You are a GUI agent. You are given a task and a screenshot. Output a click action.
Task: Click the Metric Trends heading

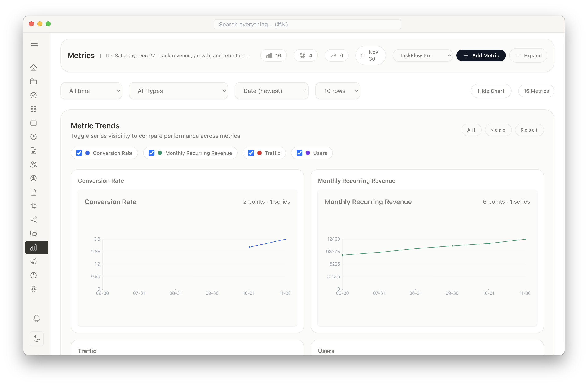[95, 126]
